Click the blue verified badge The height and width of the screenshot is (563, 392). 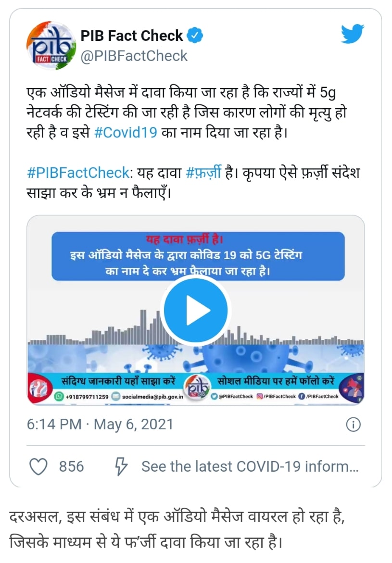pyautogui.click(x=195, y=36)
